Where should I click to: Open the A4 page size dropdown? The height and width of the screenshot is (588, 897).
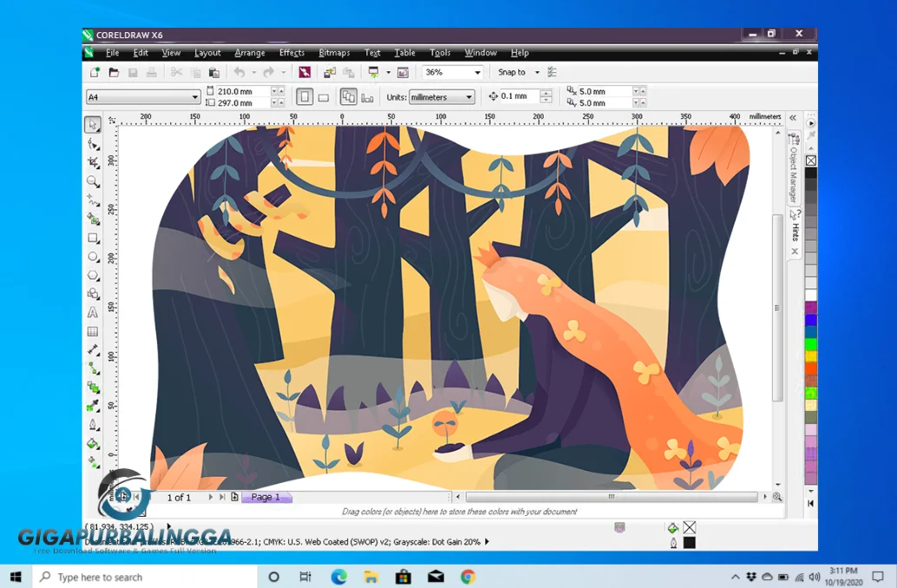(x=195, y=97)
